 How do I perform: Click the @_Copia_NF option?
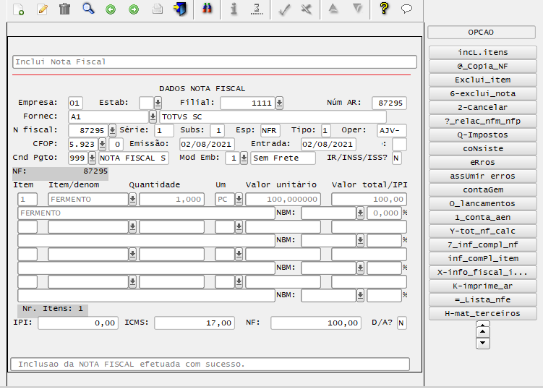483,66
